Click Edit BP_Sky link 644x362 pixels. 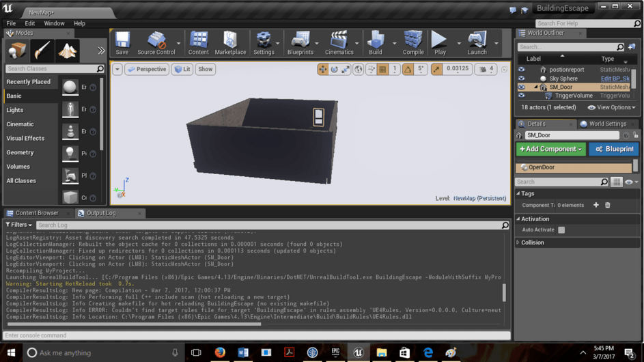(x=615, y=79)
